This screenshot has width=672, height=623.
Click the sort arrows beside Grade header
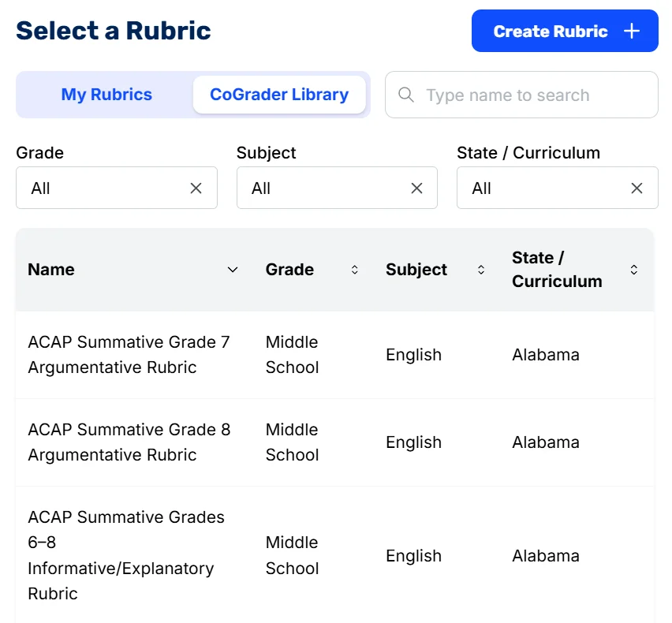354,269
